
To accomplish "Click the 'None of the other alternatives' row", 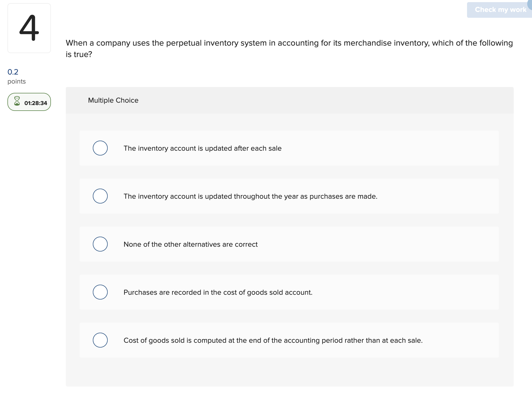I will tap(190, 244).
